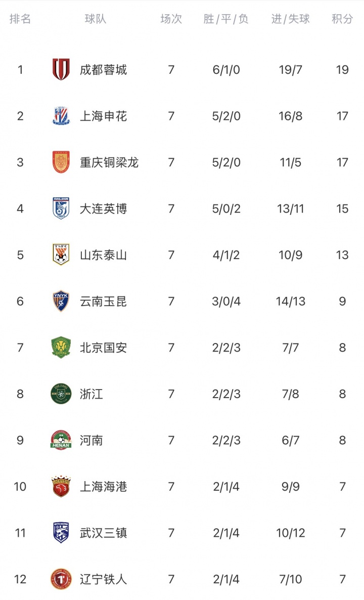Click the Dalian Yingbo (大连英博) club crest
This screenshot has height=600, width=364.
pyautogui.click(x=61, y=208)
